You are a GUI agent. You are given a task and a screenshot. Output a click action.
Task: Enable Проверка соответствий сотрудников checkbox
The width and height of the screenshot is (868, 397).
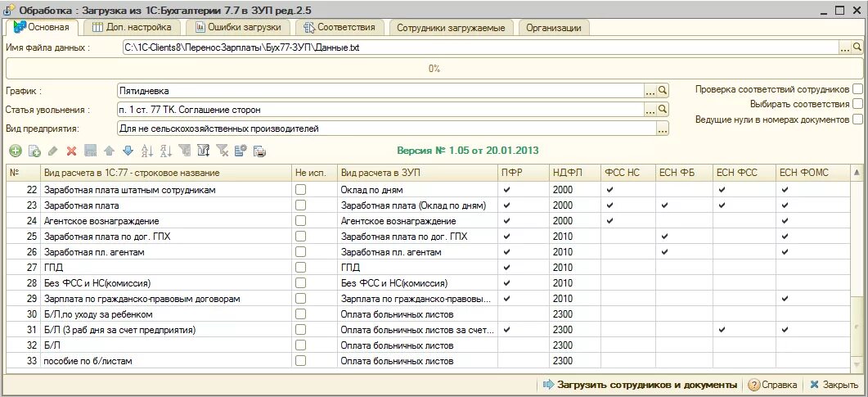[x=857, y=88]
